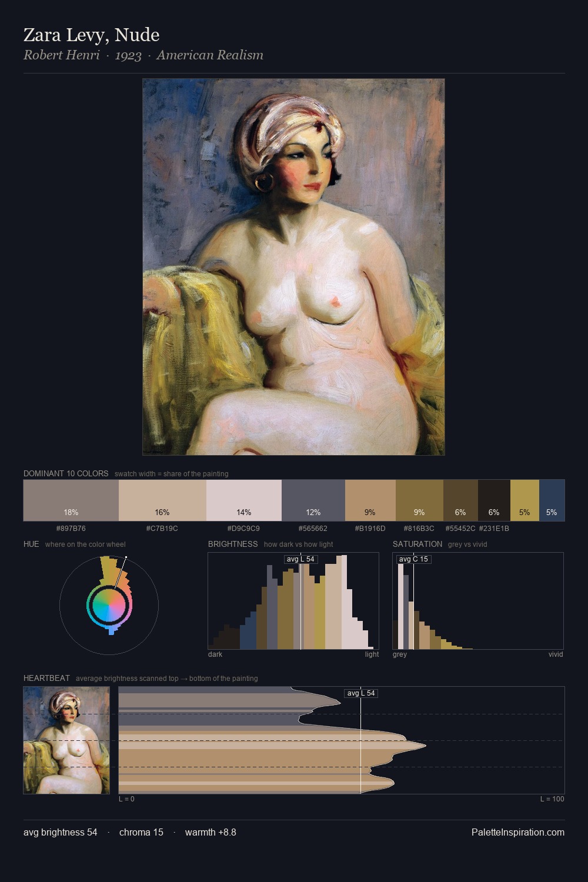This screenshot has width=588, height=882.
Task: Select the #231E1B near-black 6% swatch
Action: pyautogui.click(x=494, y=500)
